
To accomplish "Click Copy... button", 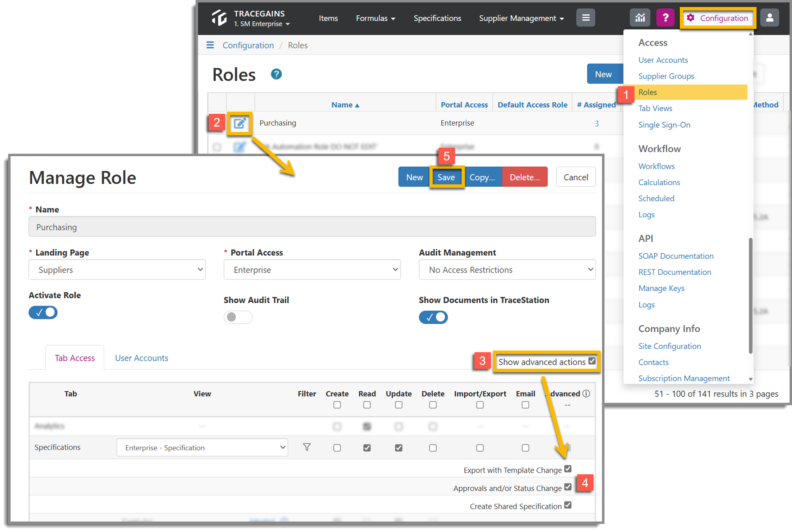I will (x=482, y=177).
